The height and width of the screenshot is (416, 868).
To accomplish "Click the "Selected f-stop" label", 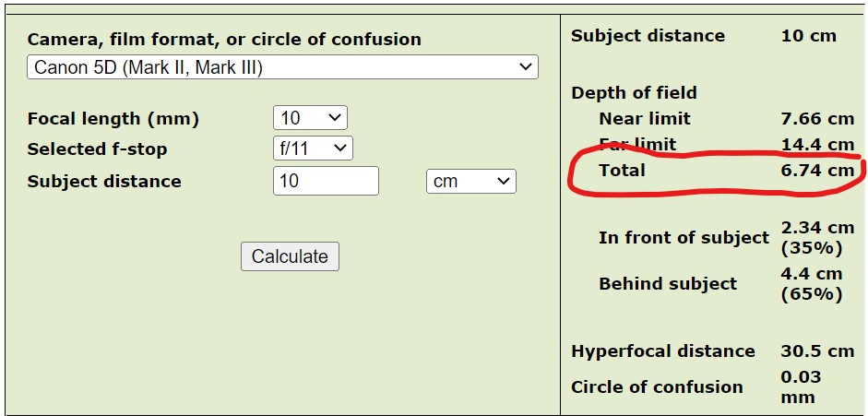I will 98,149.
